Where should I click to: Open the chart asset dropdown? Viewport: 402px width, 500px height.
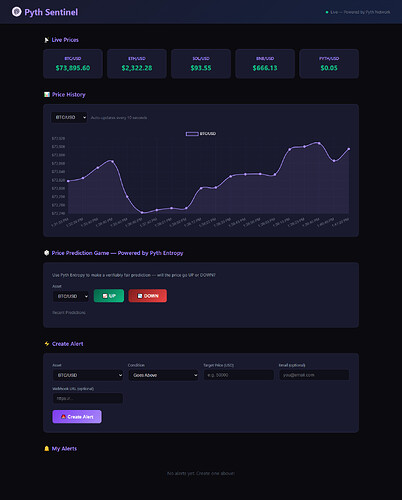[69, 117]
